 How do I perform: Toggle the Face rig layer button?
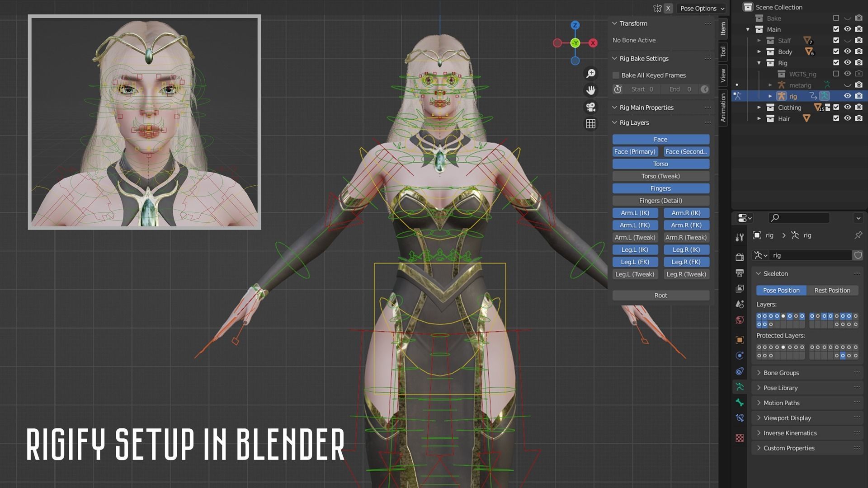660,140
